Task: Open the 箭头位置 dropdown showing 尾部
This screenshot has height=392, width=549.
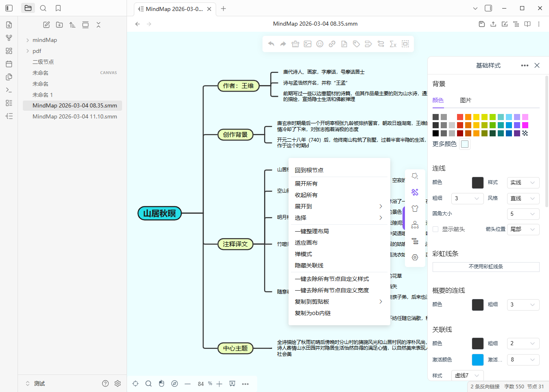Action: pyautogui.click(x=523, y=229)
